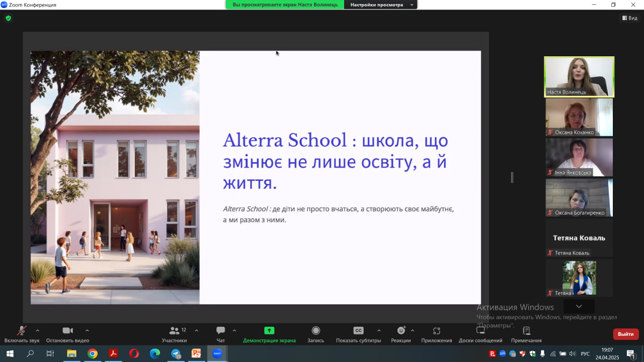Select Тетяна Коваль participant tile

[x=579, y=238]
